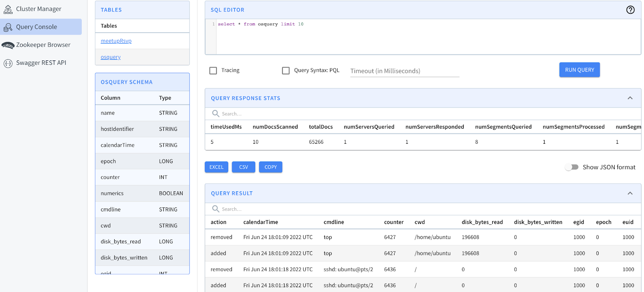The height and width of the screenshot is (292, 644).
Task: Click the Timeout (in Milliseconds) field
Action: [405, 71]
